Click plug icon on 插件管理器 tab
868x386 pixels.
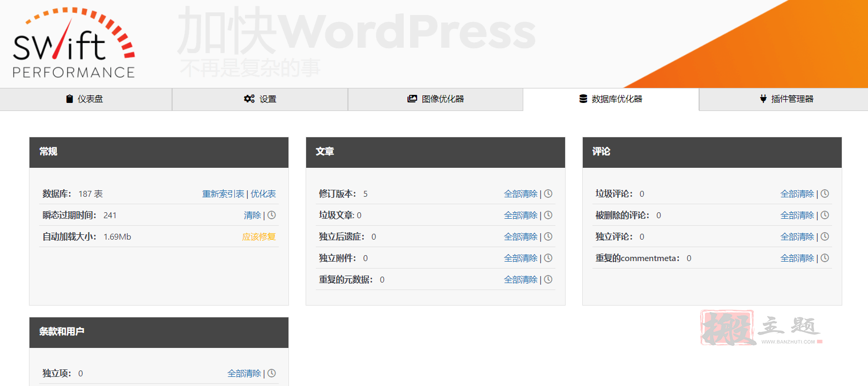[763, 99]
